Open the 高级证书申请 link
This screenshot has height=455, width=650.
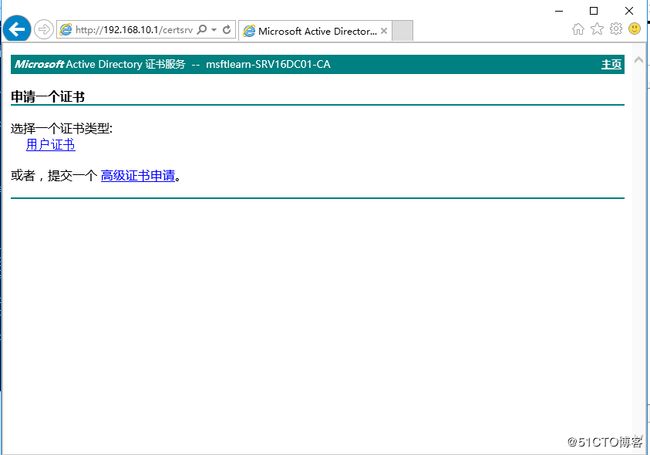(138, 176)
